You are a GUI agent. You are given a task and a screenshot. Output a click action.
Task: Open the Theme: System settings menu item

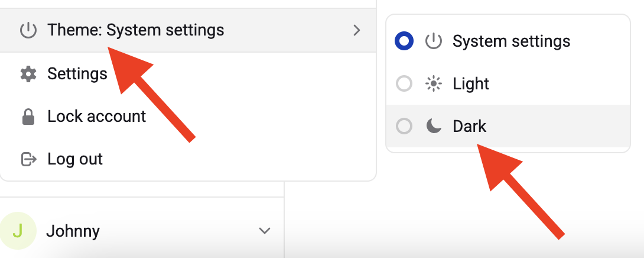pyautogui.click(x=136, y=30)
